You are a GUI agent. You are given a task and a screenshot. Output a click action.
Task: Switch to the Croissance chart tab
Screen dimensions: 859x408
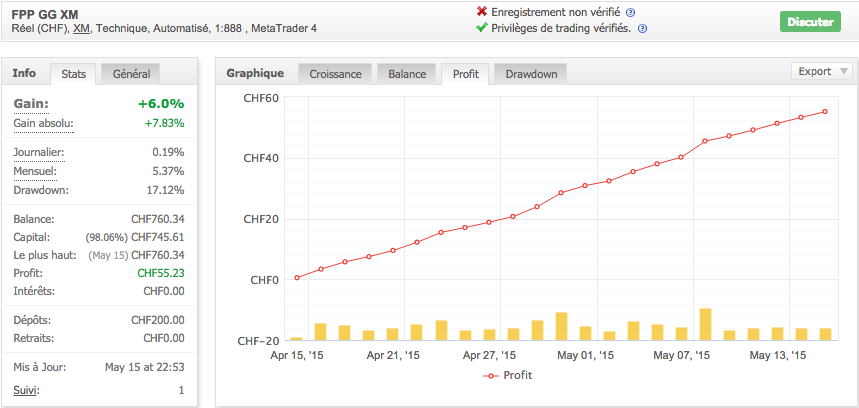coord(335,74)
